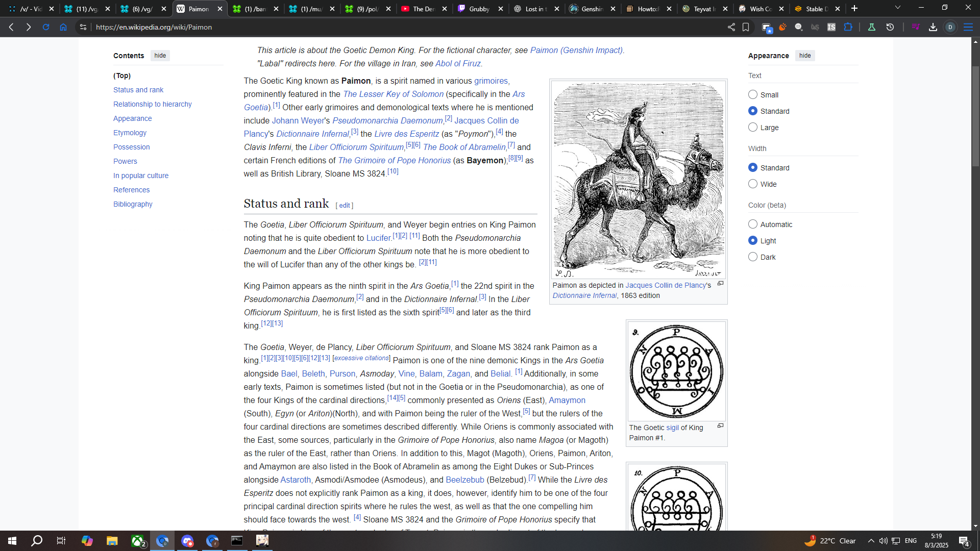Open the magnifier search extension icon
Image resolution: width=980 pixels, height=551 pixels.
click(x=799, y=27)
